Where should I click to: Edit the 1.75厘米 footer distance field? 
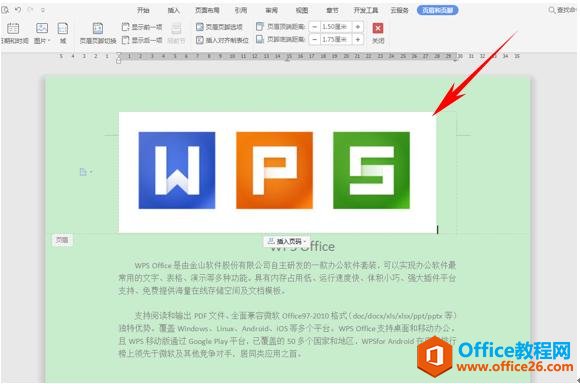pyautogui.click(x=336, y=39)
